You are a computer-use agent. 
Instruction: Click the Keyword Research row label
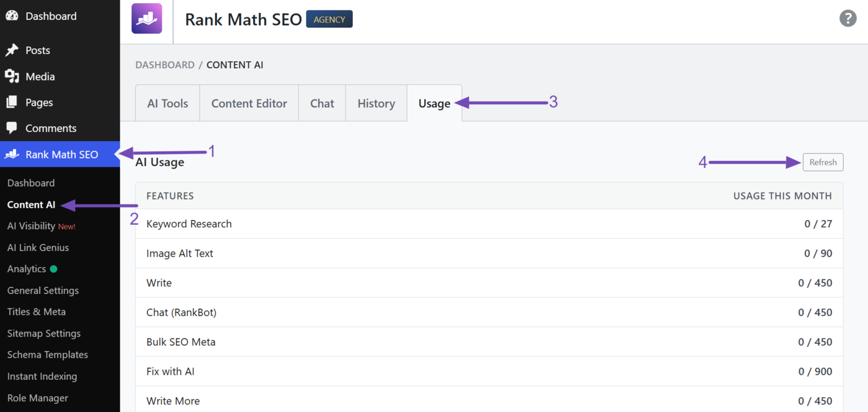tap(189, 224)
